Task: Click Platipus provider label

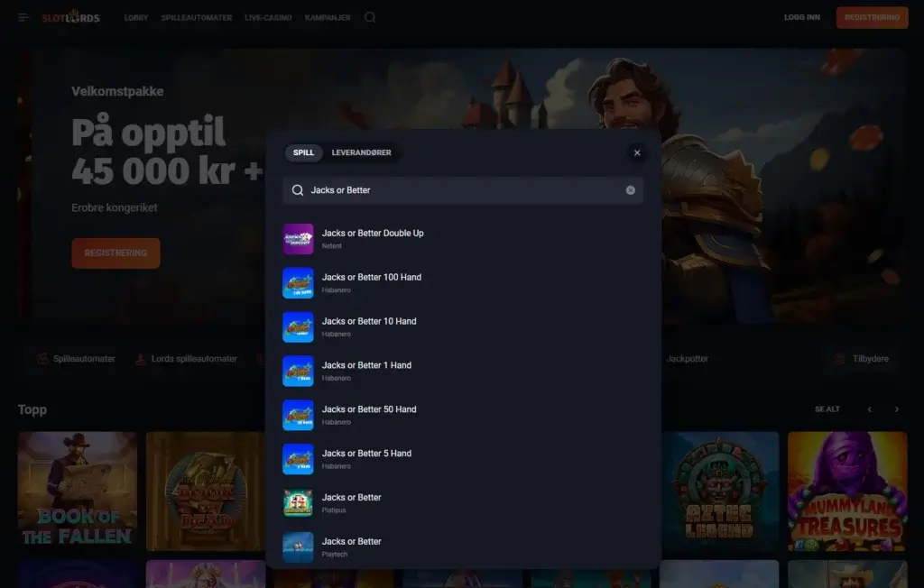Action: 334,510
